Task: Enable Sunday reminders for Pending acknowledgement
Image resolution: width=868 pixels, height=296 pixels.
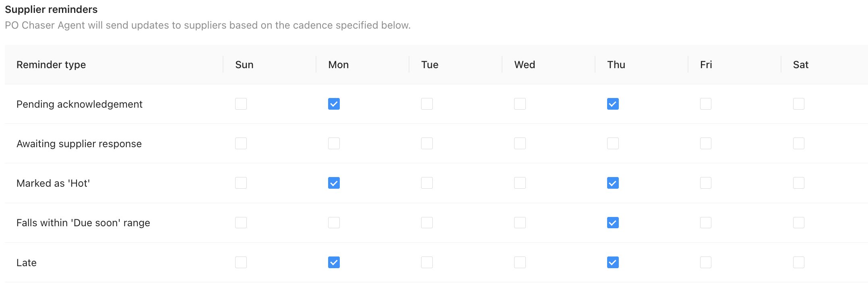Action: click(241, 104)
